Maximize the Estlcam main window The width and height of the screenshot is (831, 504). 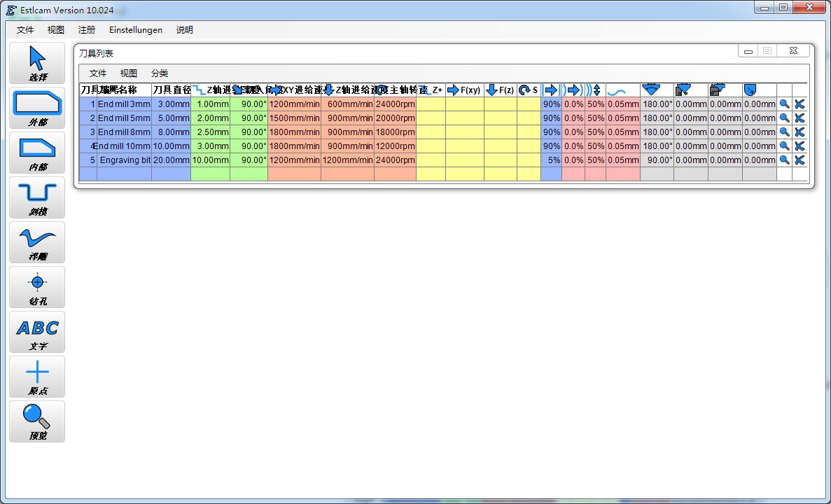point(783,8)
